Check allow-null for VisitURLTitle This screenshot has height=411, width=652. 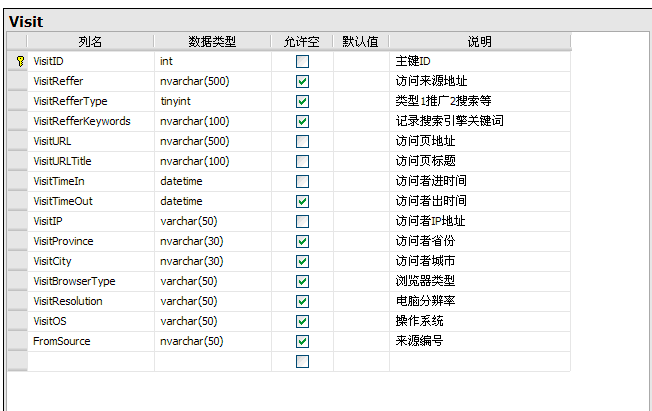[x=302, y=161]
